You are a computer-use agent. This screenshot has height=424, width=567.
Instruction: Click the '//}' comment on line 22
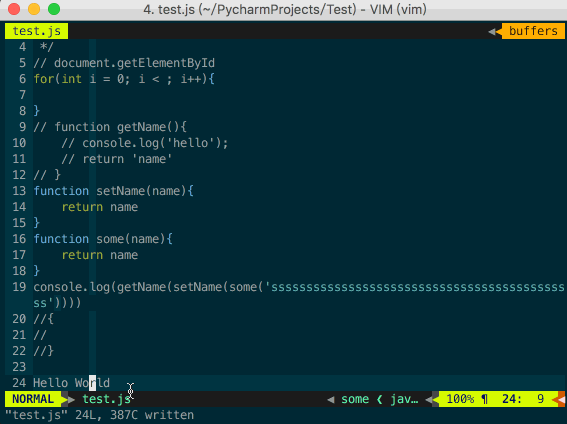coord(43,351)
